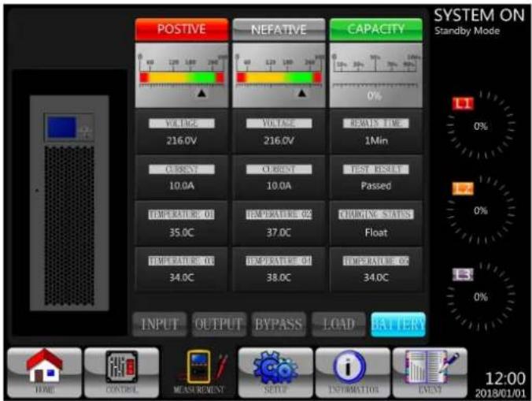Click the TEMPERATURE 01 label
The width and height of the screenshot is (532, 401).
click(182, 214)
